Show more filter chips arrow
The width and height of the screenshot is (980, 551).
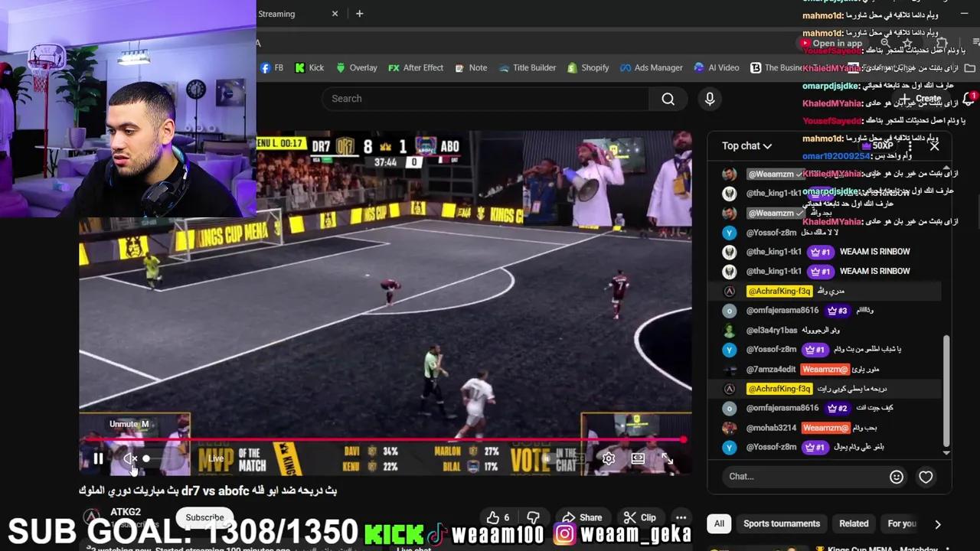(x=938, y=524)
